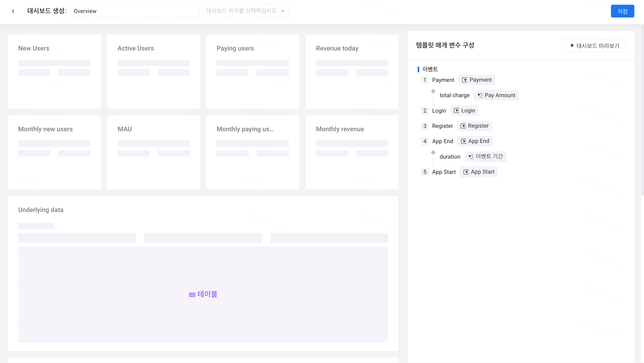Click the property icon beside Pay Amount
The width and height of the screenshot is (644, 363).
tap(480, 95)
